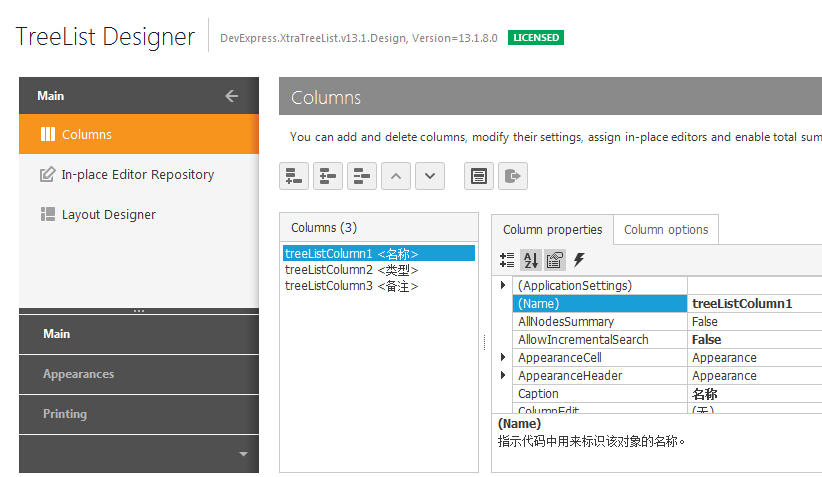Open Layout Designer page
This screenshot has height=477, width=822.
pyautogui.click(x=139, y=214)
